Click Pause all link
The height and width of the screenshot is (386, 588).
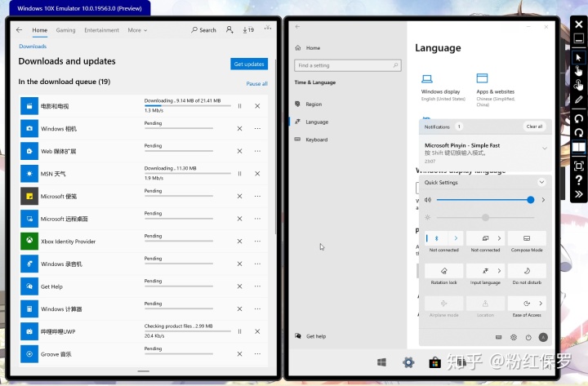point(257,83)
